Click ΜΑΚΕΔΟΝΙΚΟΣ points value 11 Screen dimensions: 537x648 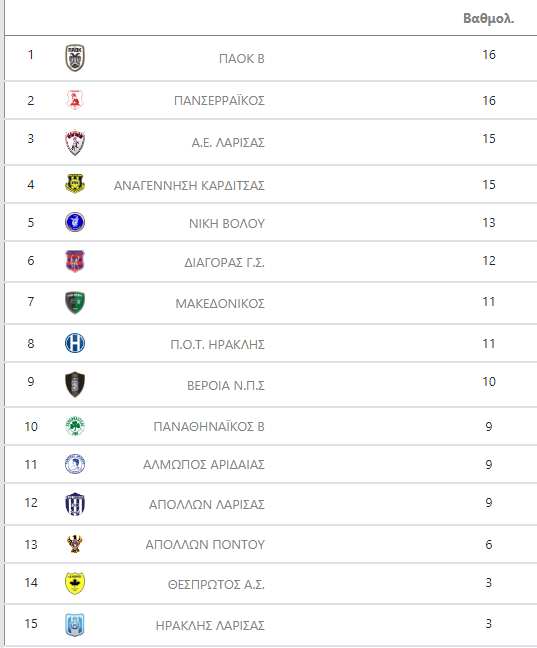coord(489,302)
